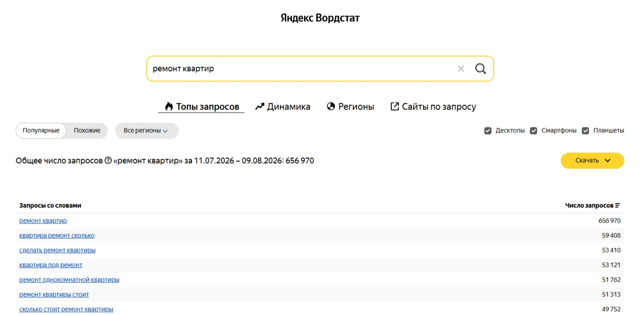Open the Топы запросов tab
The height and width of the screenshot is (316, 644).
pos(202,107)
